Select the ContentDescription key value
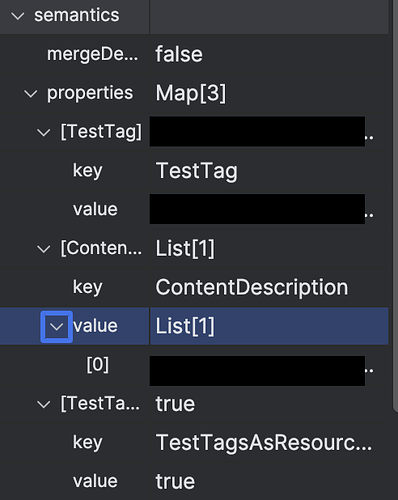 [252, 287]
